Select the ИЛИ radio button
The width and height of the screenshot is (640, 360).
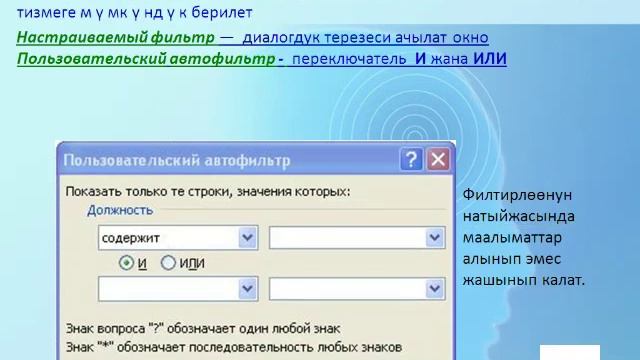pyautogui.click(x=168, y=263)
